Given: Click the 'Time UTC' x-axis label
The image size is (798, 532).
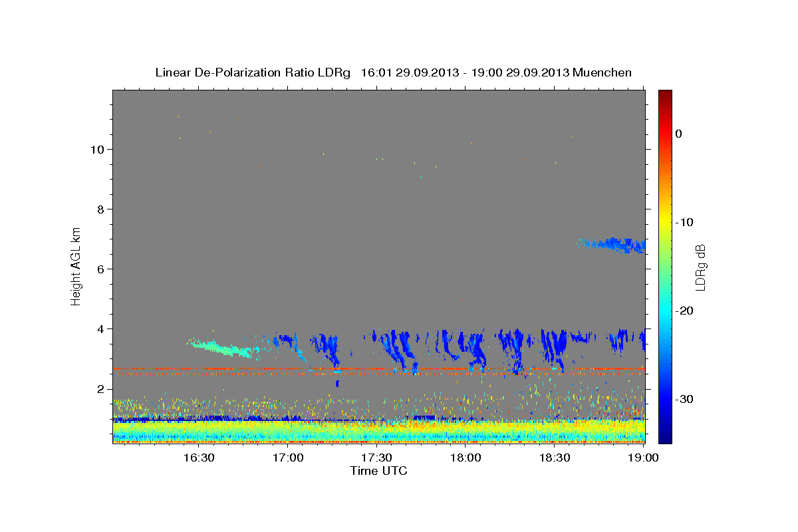Looking at the screenshot, I should coord(378,471).
